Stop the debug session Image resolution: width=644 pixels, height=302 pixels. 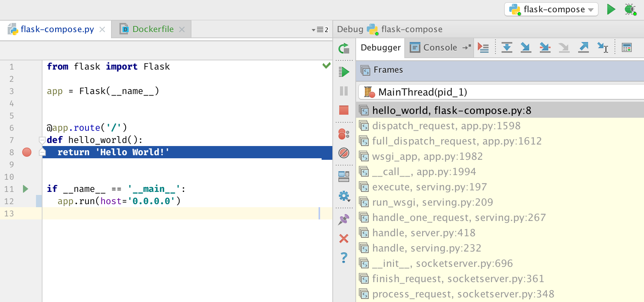344,110
